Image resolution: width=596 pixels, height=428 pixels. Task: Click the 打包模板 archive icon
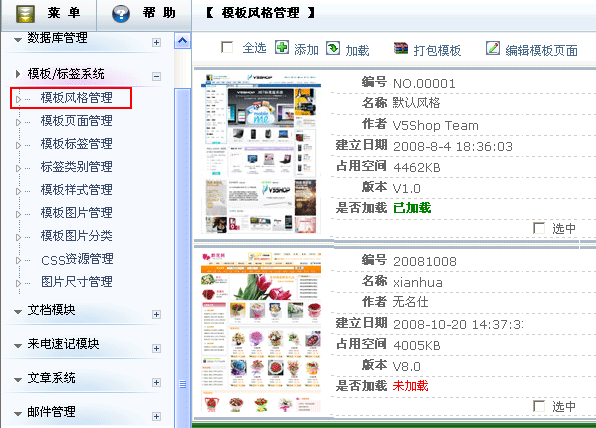(401, 48)
